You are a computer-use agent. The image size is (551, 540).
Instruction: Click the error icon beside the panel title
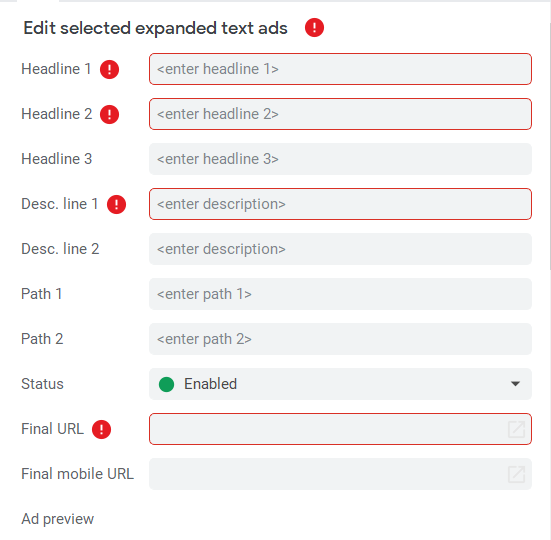click(x=314, y=28)
